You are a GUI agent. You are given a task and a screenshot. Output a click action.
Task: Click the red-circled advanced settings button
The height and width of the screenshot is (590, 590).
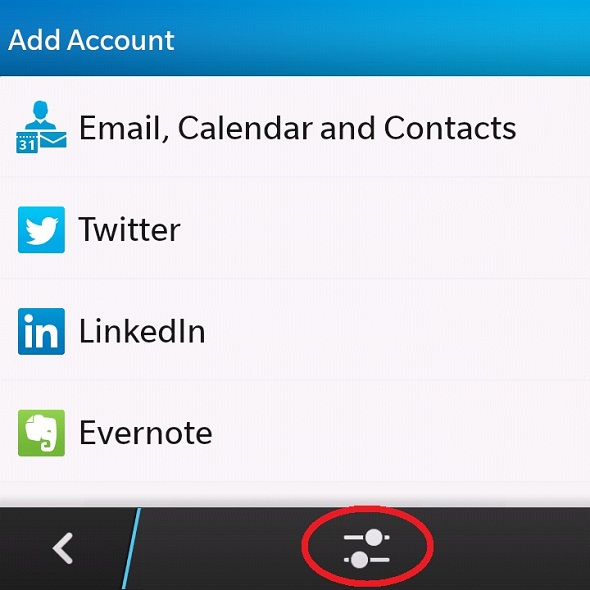point(367,546)
